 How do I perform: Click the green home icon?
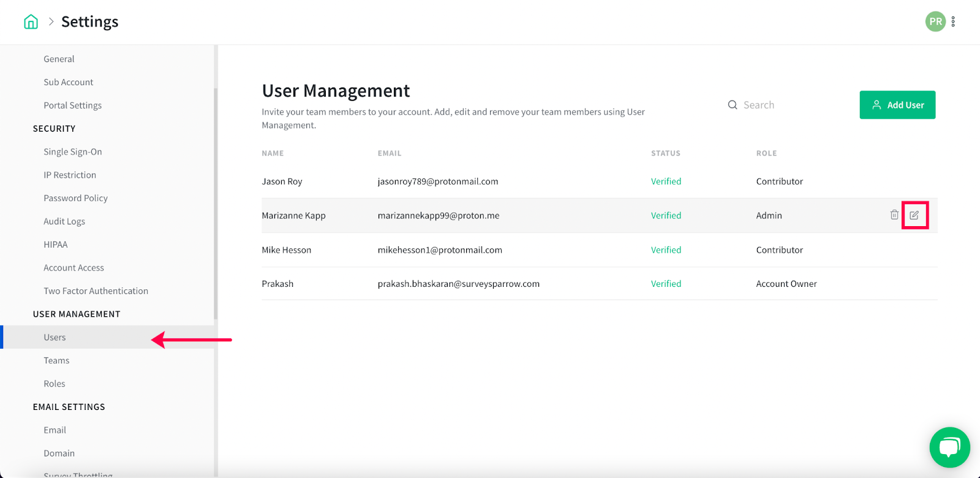tap(31, 22)
